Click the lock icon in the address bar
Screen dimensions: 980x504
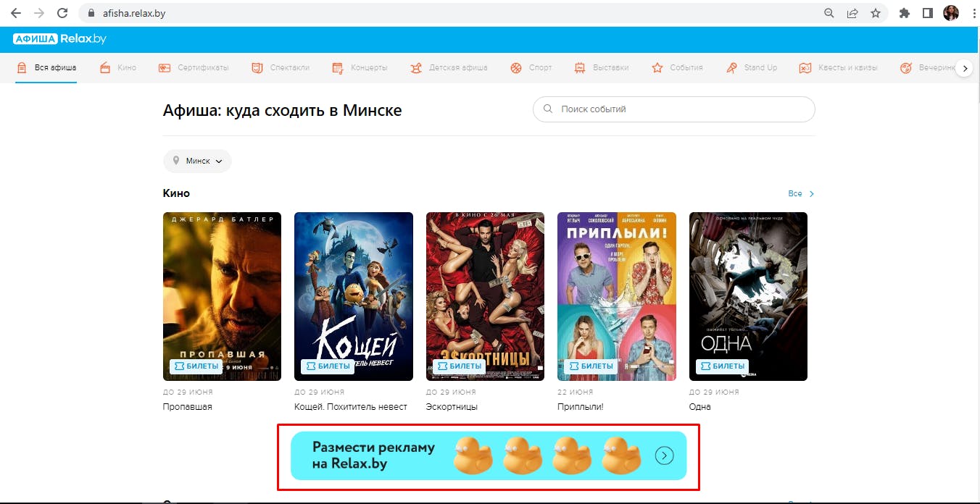(x=91, y=13)
